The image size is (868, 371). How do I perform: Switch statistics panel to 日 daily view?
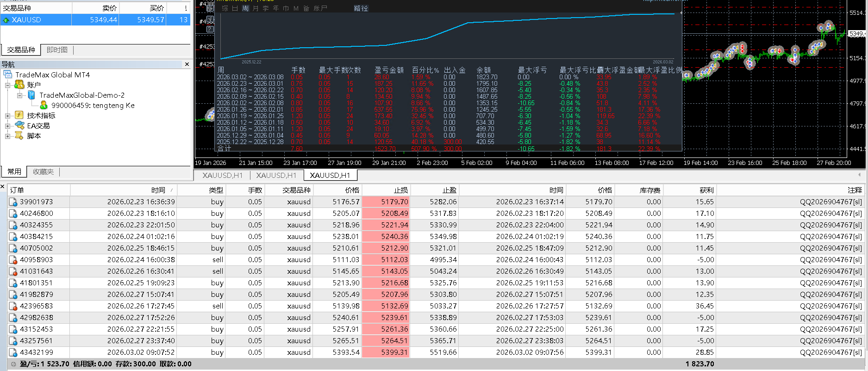pyautogui.click(x=235, y=8)
